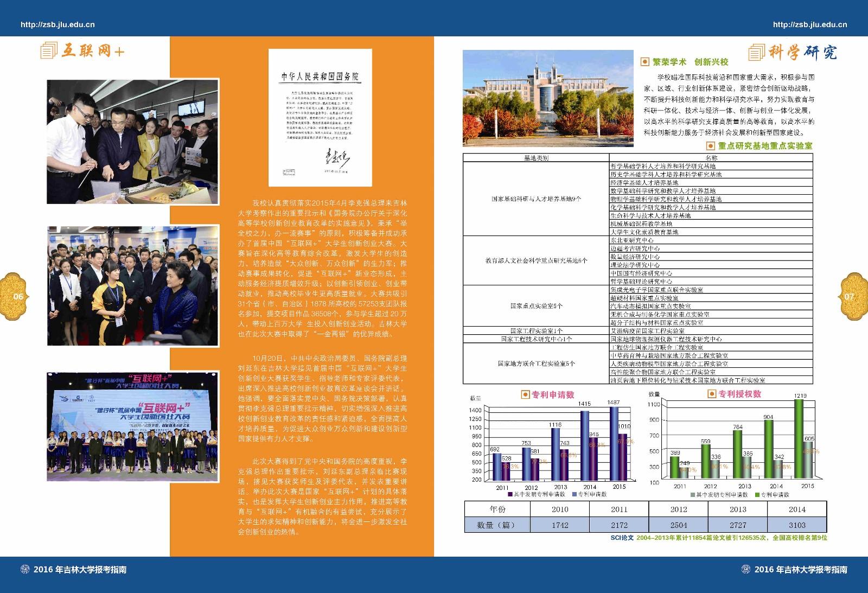Click the golden page 07 badge

[x=852, y=296]
